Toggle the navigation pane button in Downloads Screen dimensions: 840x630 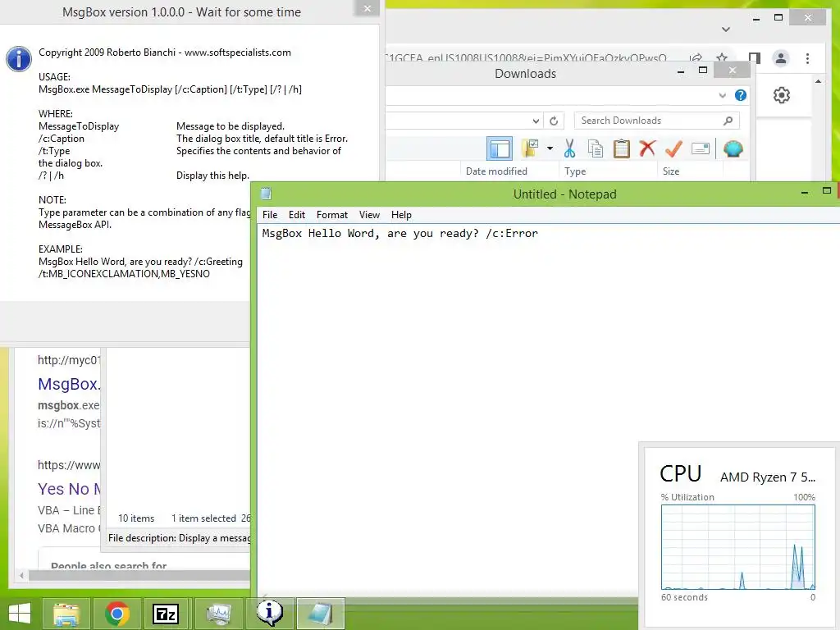(x=500, y=148)
